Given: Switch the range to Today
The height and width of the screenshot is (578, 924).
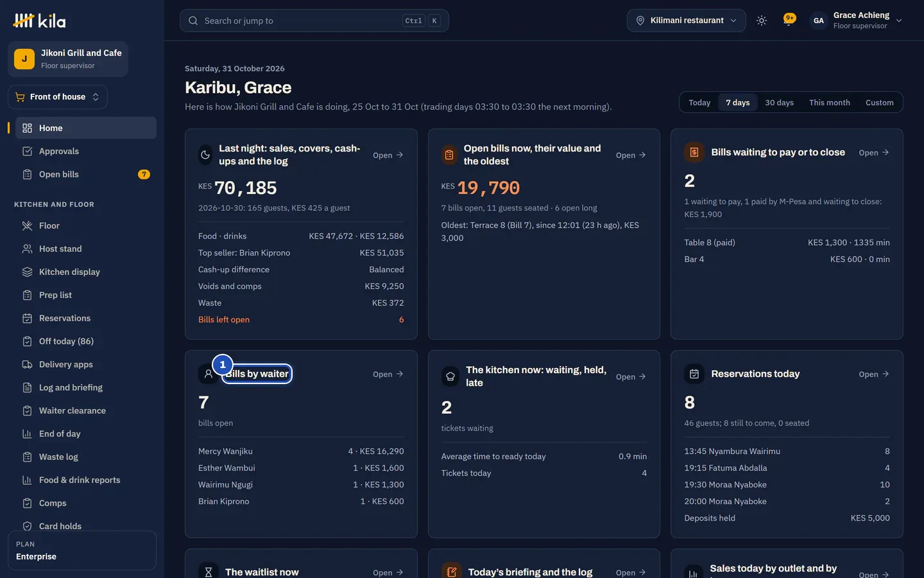Looking at the screenshot, I should click(699, 102).
